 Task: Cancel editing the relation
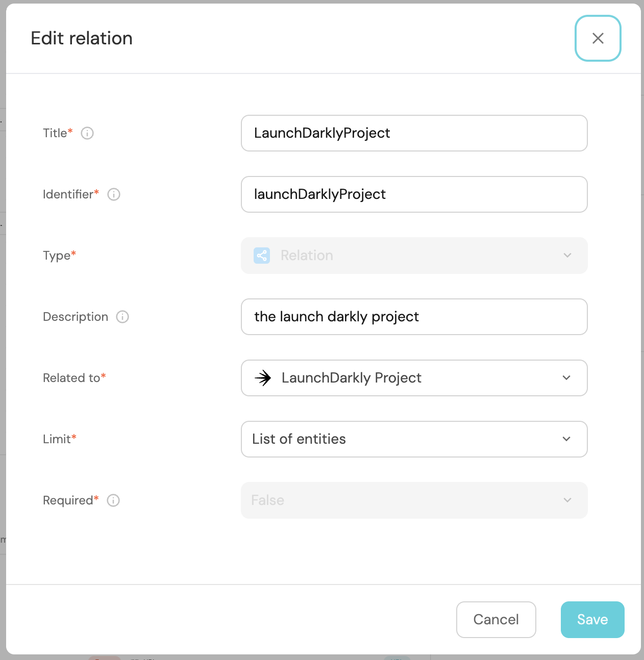tap(496, 620)
